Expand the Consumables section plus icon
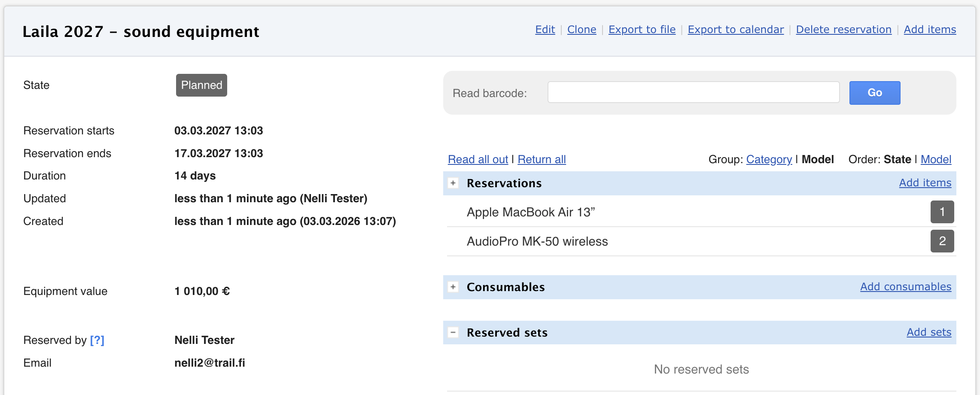 (453, 287)
